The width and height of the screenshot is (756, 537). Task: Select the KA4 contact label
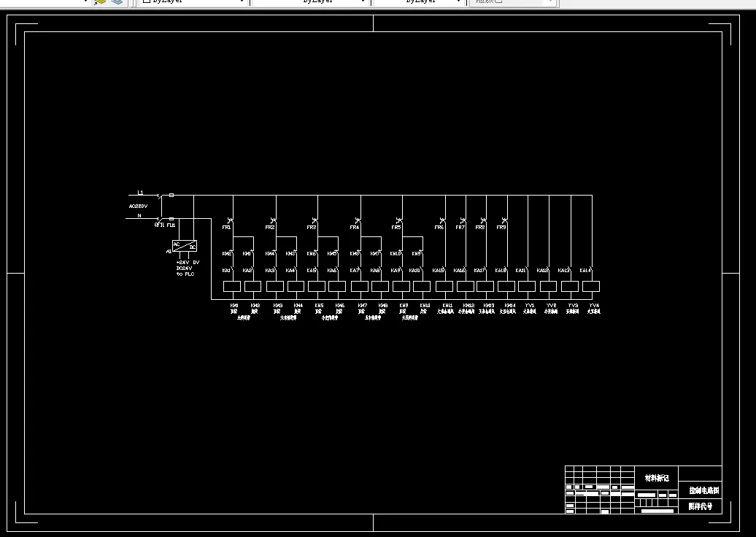[x=290, y=271]
